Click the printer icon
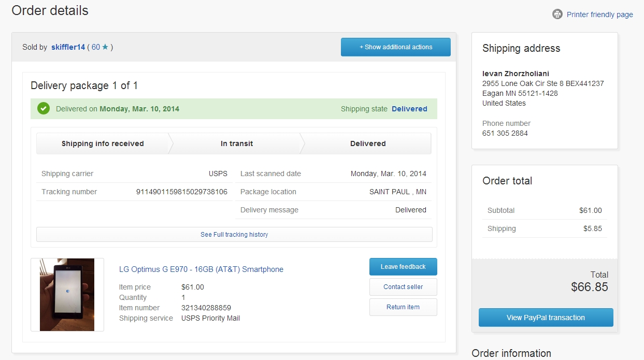The height and width of the screenshot is (360, 644). pyautogui.click(x=557, y=14)
